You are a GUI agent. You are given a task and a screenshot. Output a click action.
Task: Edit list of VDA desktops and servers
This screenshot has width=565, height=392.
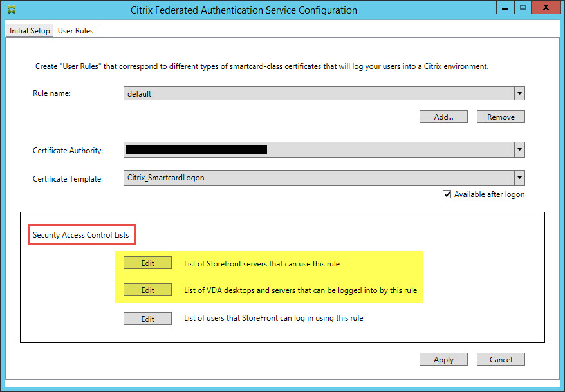tap(148, 290)
